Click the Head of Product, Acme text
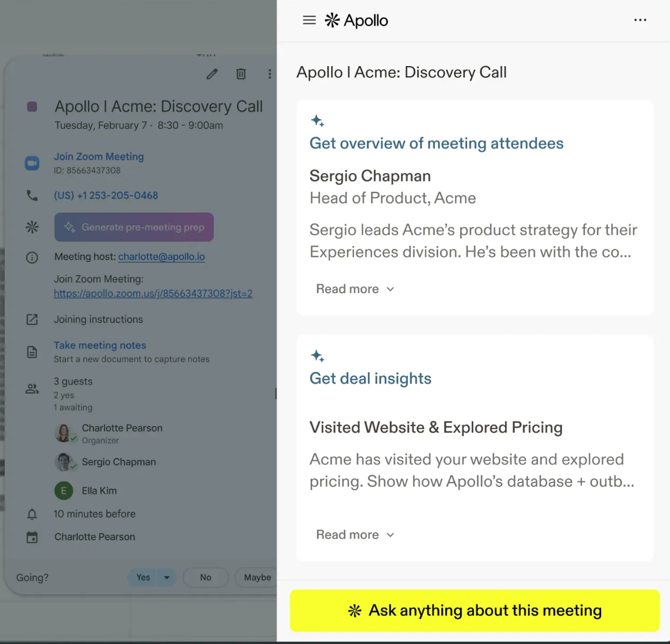 [393, 198]
